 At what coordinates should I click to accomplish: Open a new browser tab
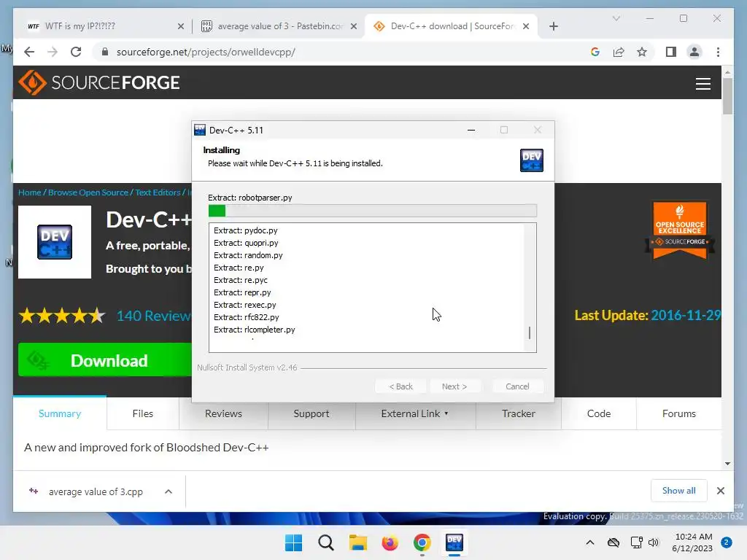pyautogui.click(x=553, y=26)
